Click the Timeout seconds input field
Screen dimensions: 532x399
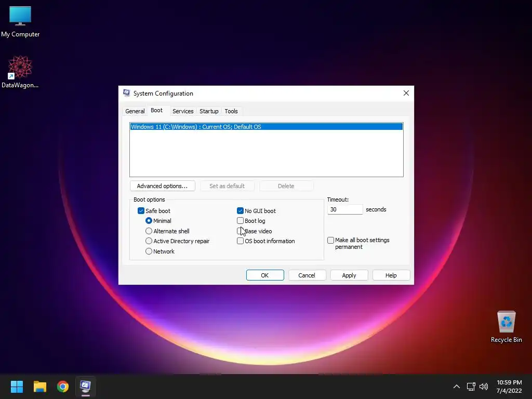[345, 209]
